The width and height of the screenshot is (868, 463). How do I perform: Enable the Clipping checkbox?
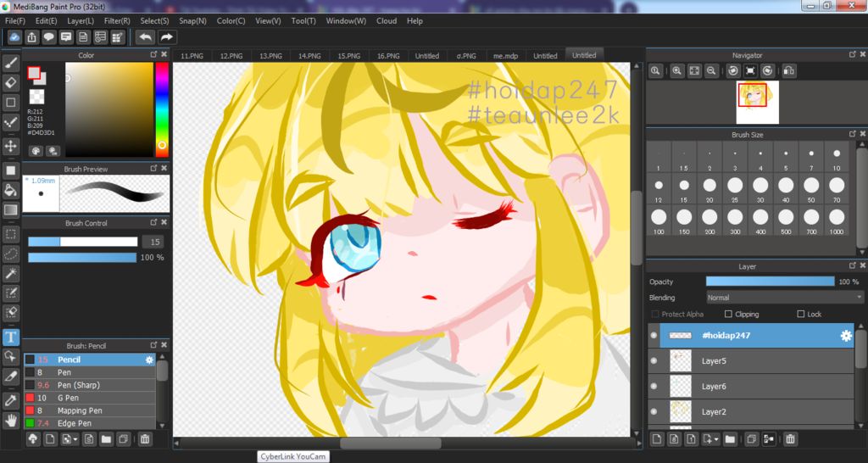(728, 314)
